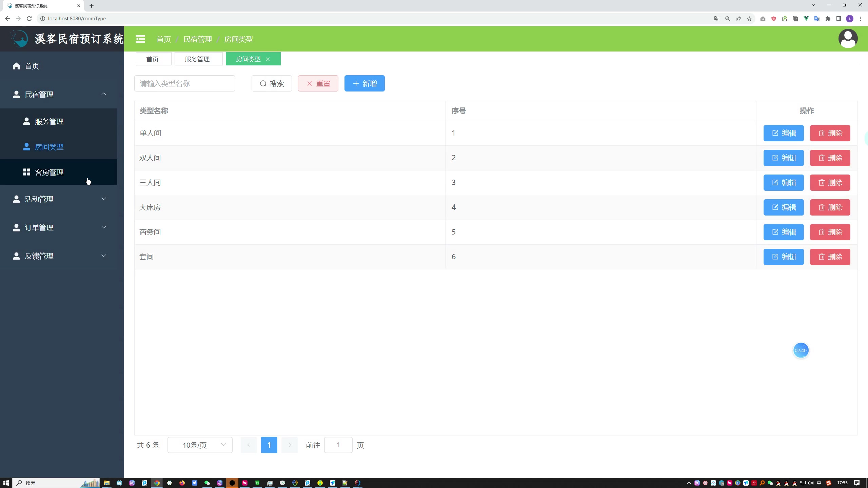868x488 pixels.
Task: Open 服务管理 in the sidebar
Action: coord(58,121)
